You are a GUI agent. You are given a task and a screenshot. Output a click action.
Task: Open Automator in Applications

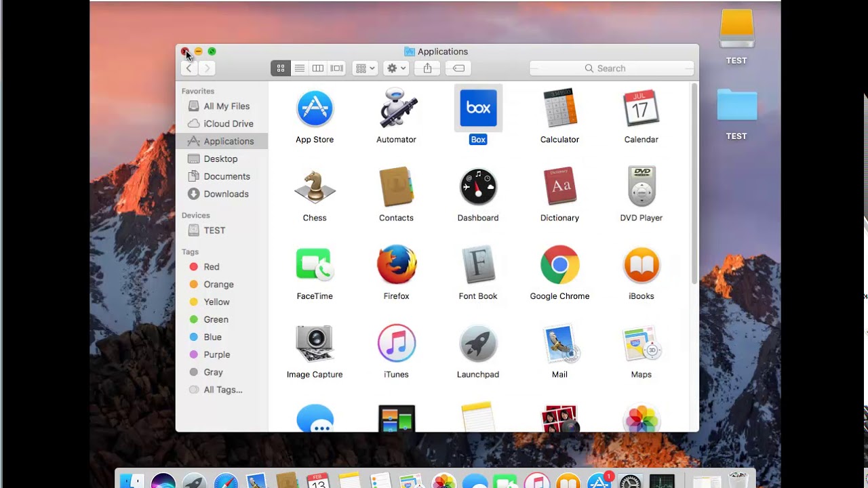click(396, 108)
